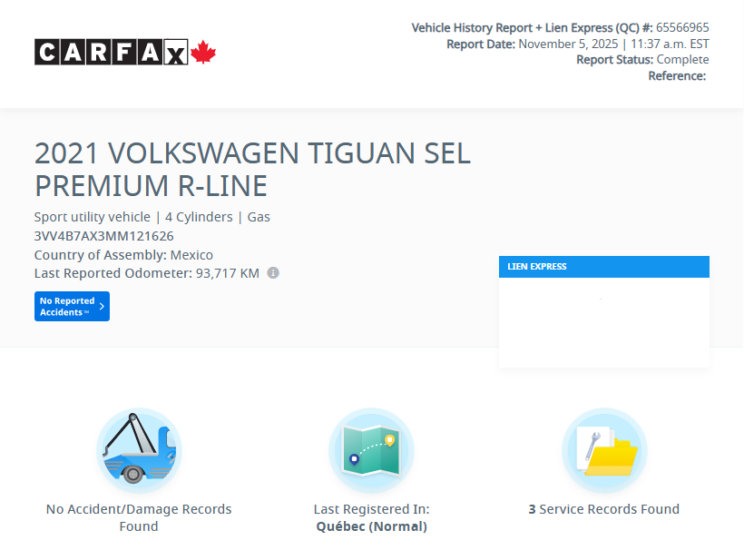This screenshot has width=744, height=560.
Task: Click the odometer info tooltip icon
Action: [274, 273]
